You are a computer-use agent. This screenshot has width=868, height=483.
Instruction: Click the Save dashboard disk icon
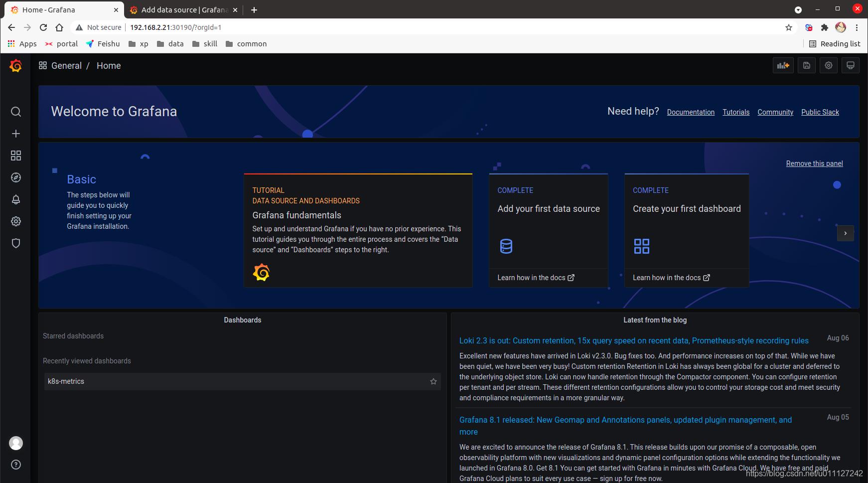coord(807,65)
